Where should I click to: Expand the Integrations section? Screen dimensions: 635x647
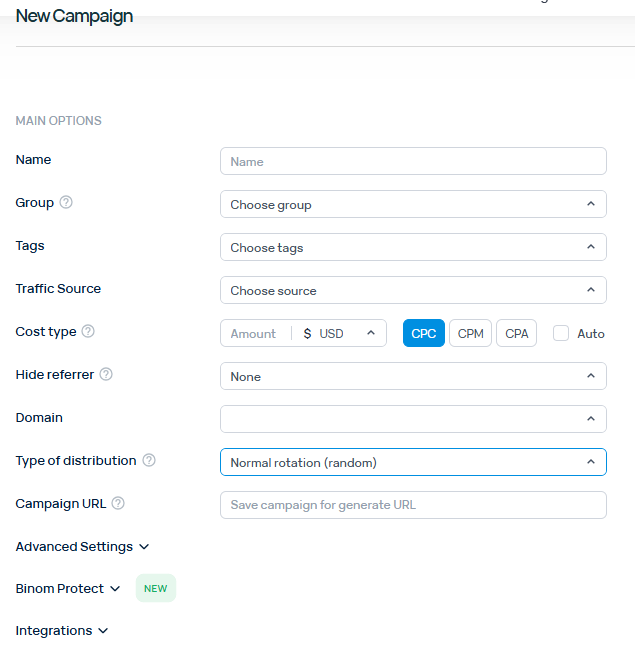62,631
